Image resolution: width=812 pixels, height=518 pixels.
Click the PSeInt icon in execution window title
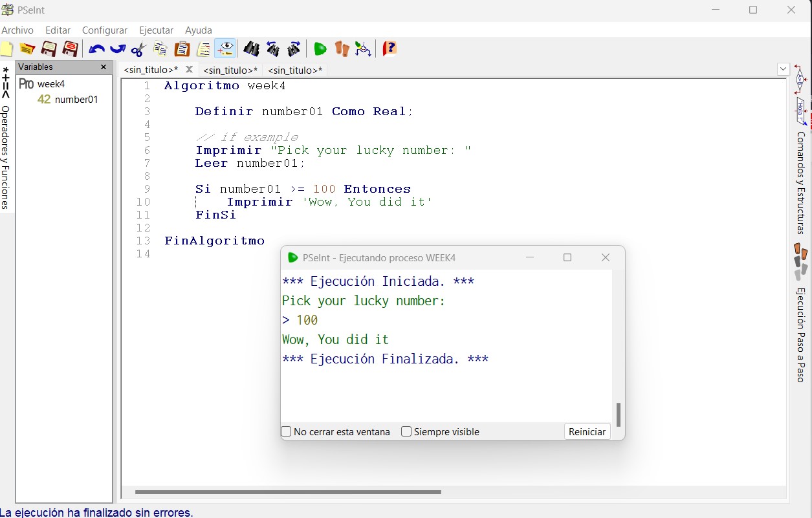coord(292,257)
